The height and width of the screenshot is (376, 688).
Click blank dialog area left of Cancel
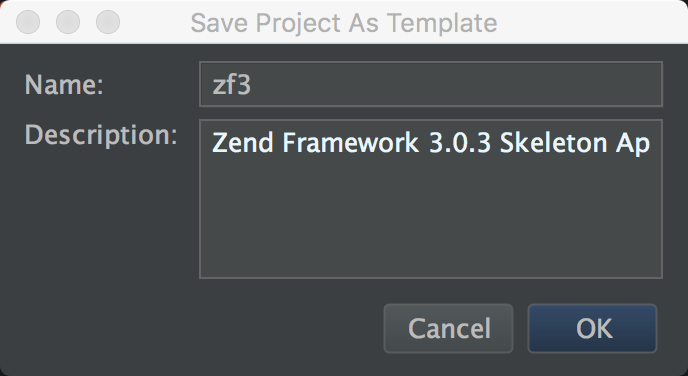(193, 328)
